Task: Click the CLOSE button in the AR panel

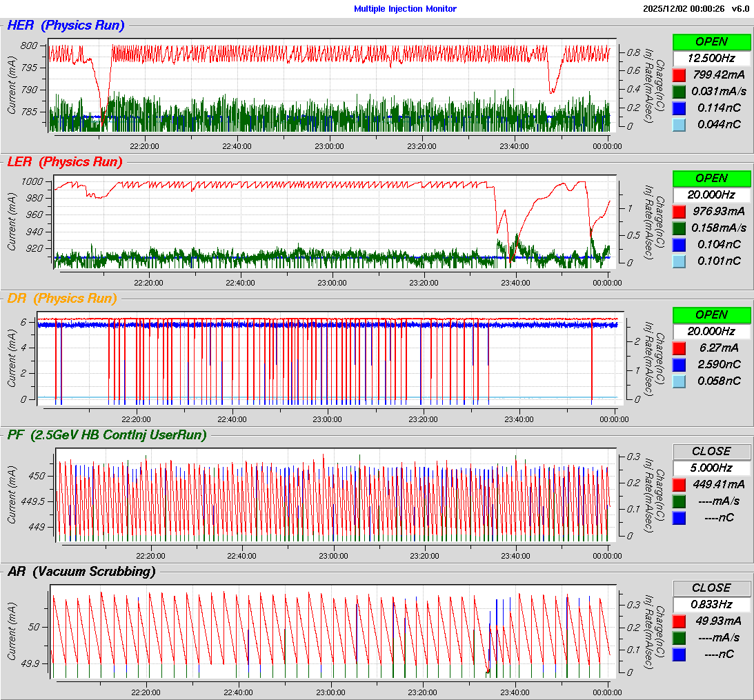Action: click(711, 588)
